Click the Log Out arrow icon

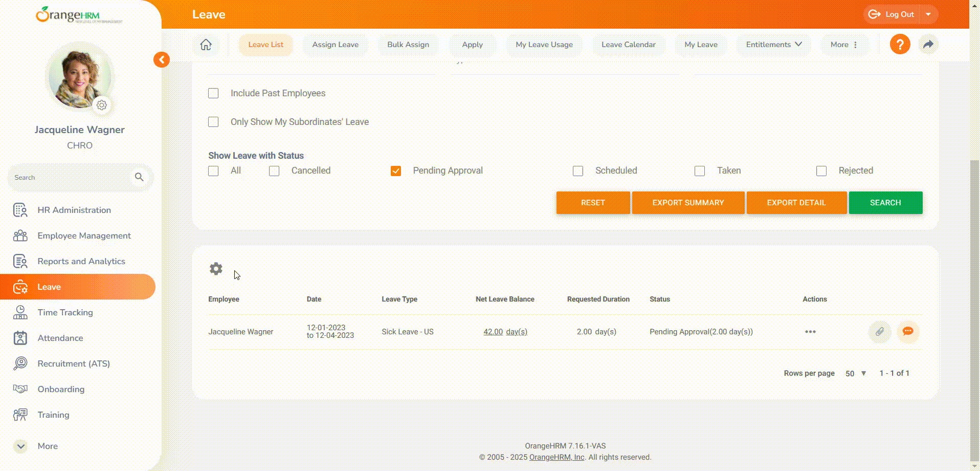coord(875,14)
